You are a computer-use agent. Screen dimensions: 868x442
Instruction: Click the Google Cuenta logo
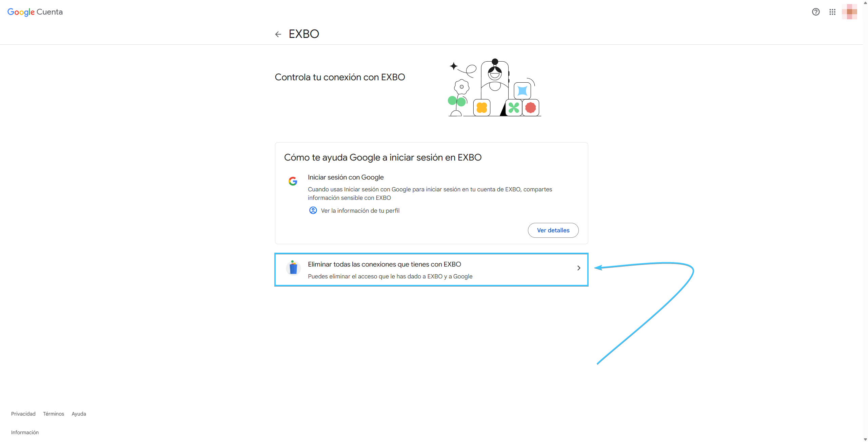(35, 12)
